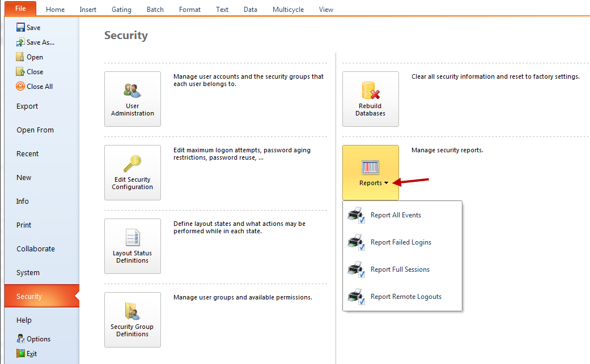Click Save As in the sidebar

[x=40, y=42]
